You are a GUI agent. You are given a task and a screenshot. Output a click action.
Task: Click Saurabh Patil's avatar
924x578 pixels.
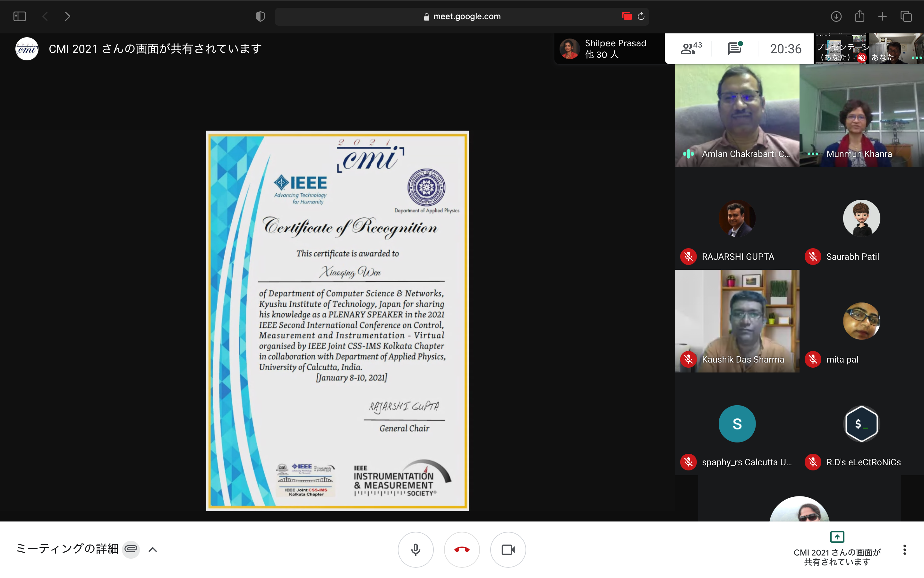[x=861, y=218]
